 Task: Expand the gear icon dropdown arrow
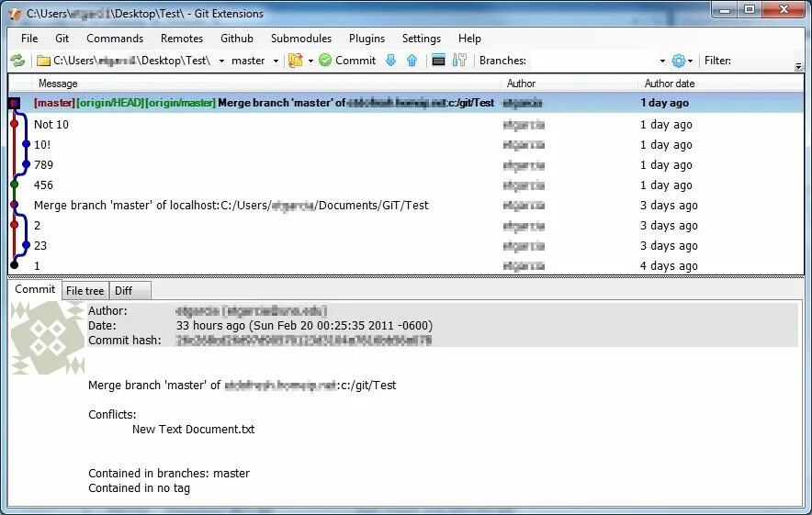(691, 62)
